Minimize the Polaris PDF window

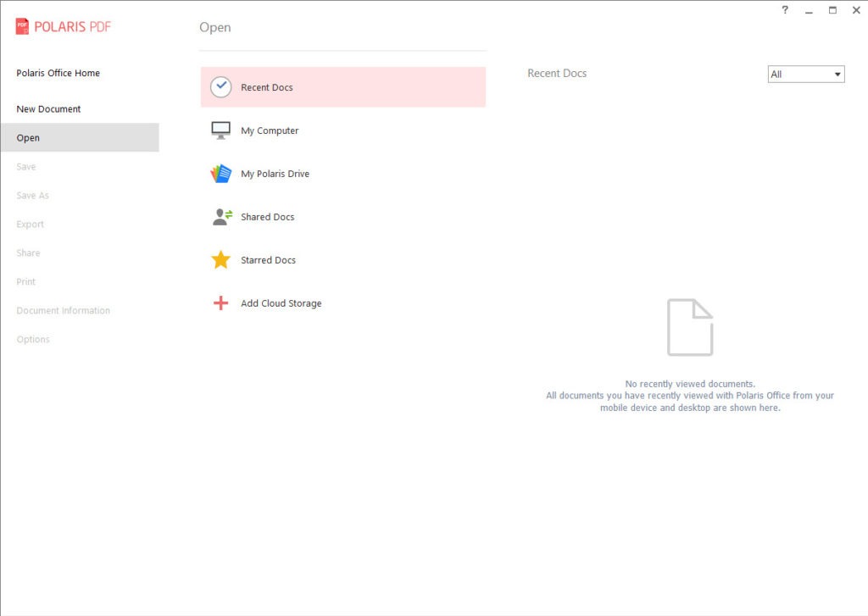pyautogui.click(x=809, y=10)
